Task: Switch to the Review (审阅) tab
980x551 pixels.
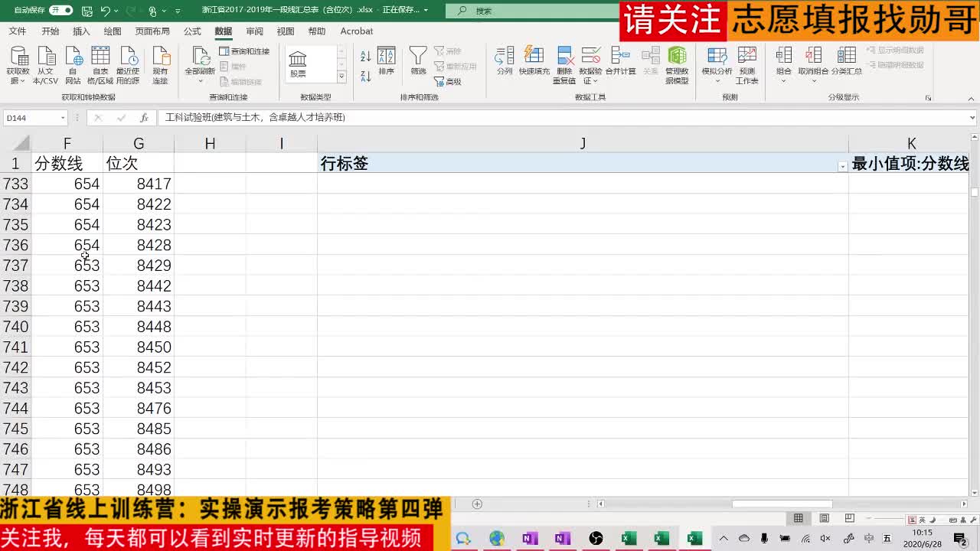Action: 254,31
